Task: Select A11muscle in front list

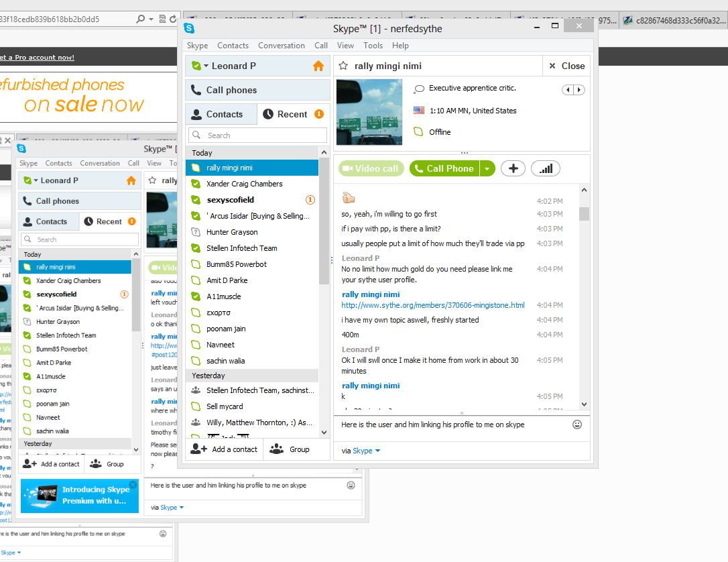Action: click(252, 296)
